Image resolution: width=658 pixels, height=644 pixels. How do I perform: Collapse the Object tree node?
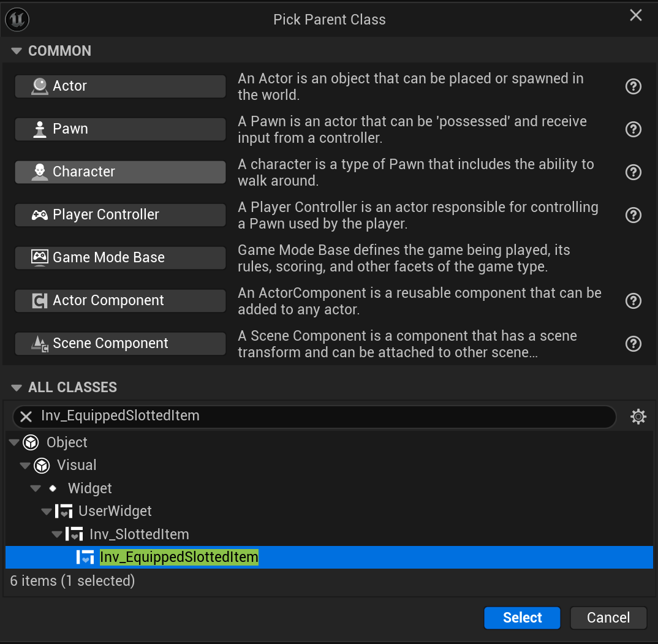[13, 442]
